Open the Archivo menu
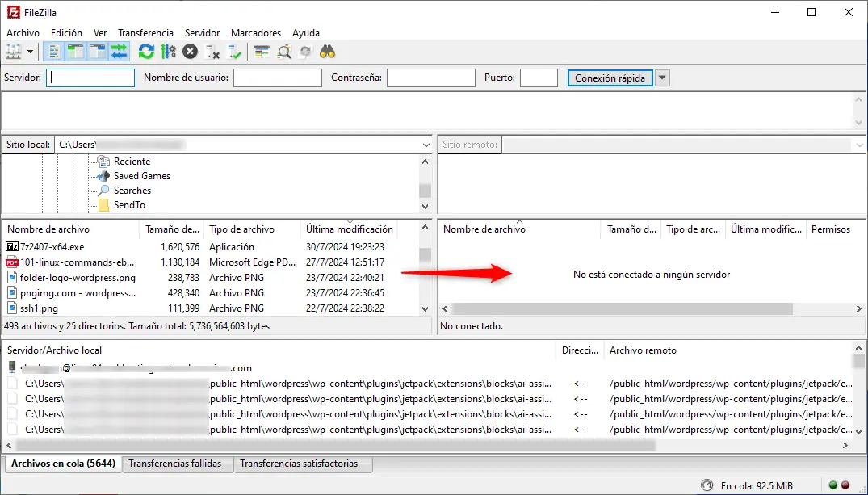 pyautogui.click(x=23, y=33)
